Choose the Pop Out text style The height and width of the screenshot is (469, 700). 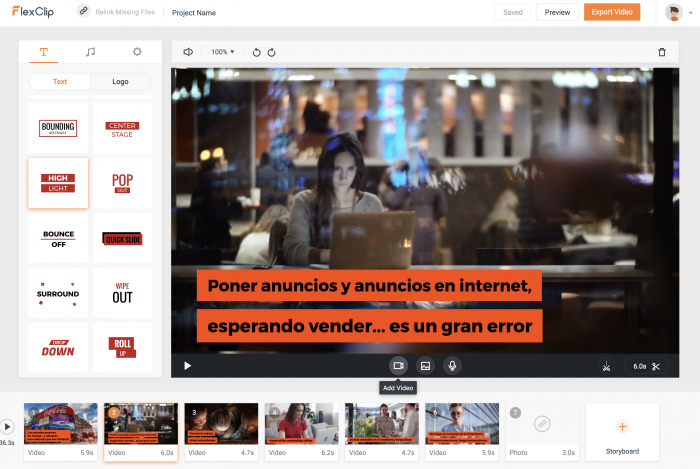(122, 183)
